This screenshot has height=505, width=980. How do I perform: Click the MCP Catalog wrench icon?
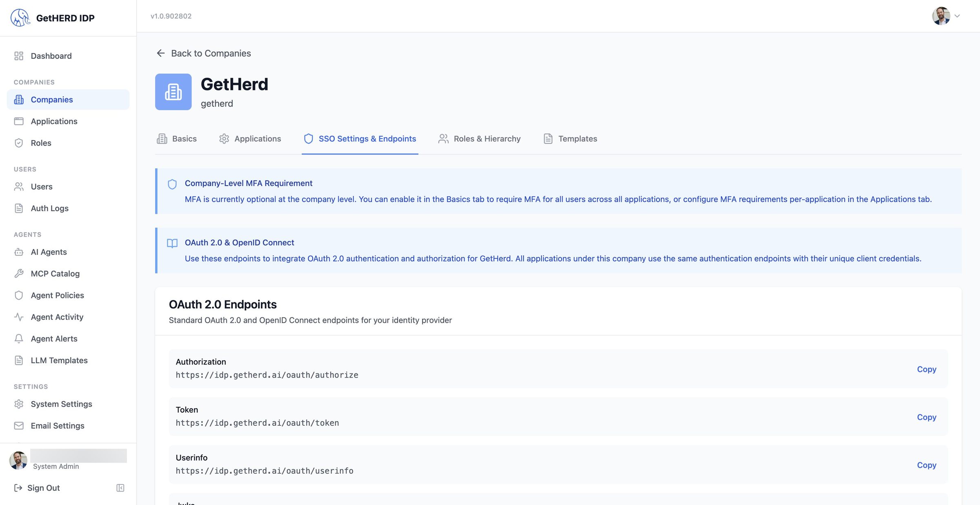pyautogui.click(x=19, y=274)
